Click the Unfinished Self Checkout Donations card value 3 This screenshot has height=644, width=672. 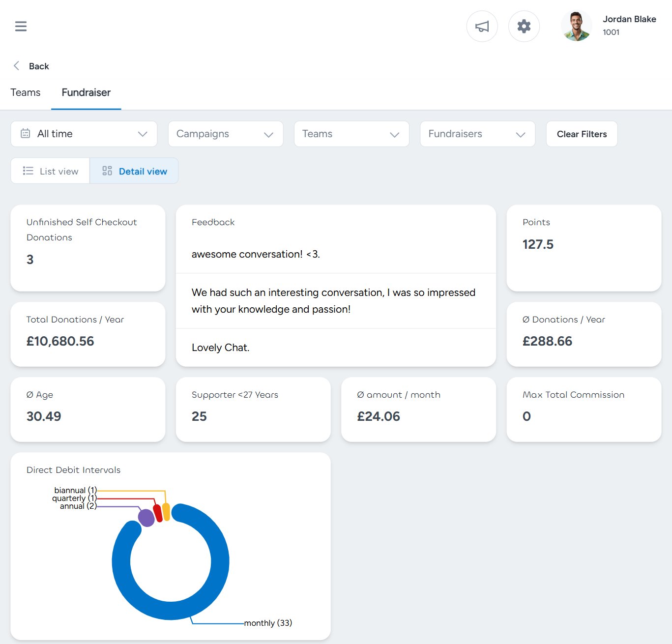tap(30, 260)
